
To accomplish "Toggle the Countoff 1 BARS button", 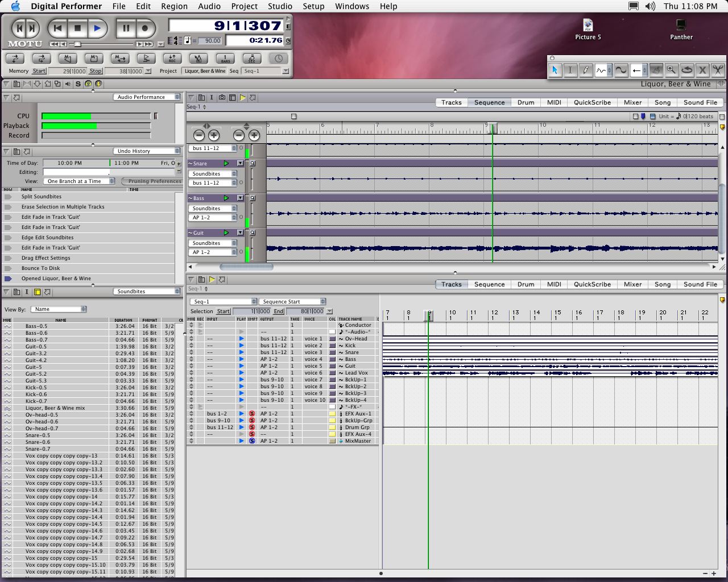I will click(225, 59).
